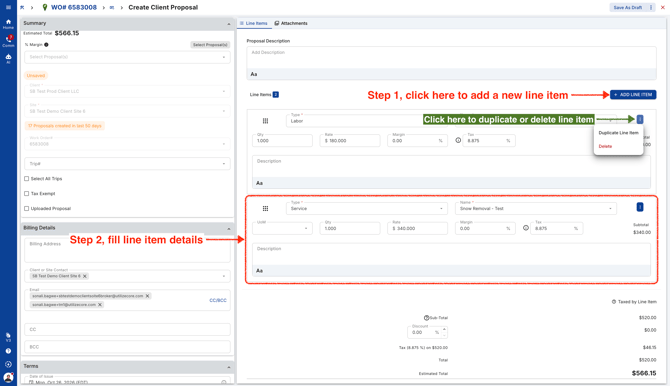Click the breadcrumb icon after WO# 6583008
Screen dimensions: 670x386
pyautogui.click(x=112, y=7)
